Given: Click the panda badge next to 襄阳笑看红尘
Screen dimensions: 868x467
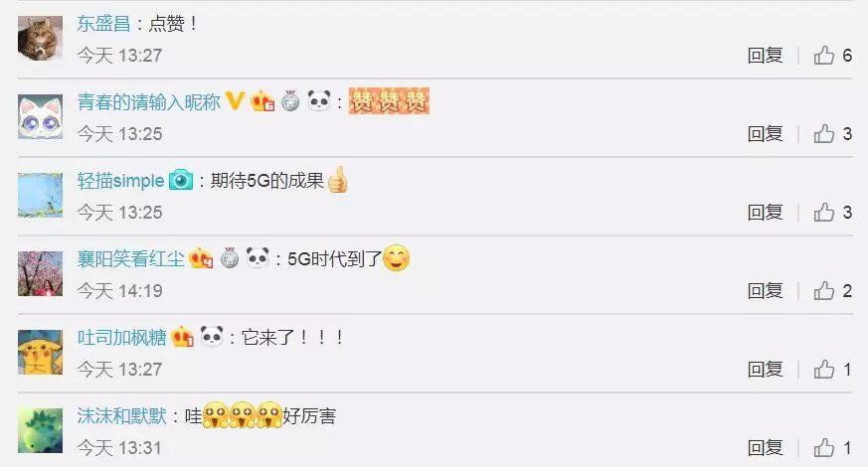Looking at the screenshot, I should [x=258, y=258].
